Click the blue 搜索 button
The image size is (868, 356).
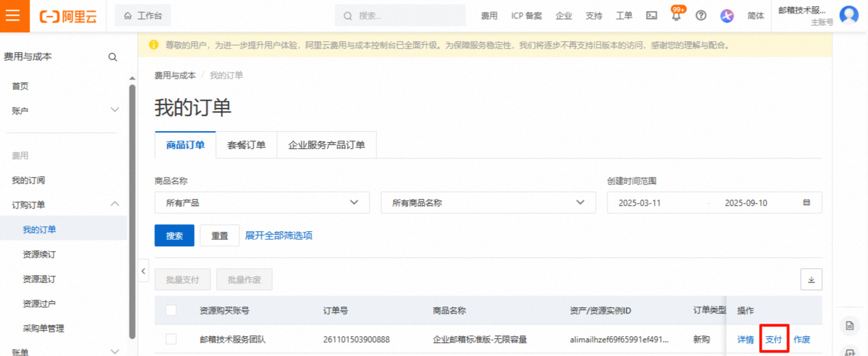[x=175, y=235]
